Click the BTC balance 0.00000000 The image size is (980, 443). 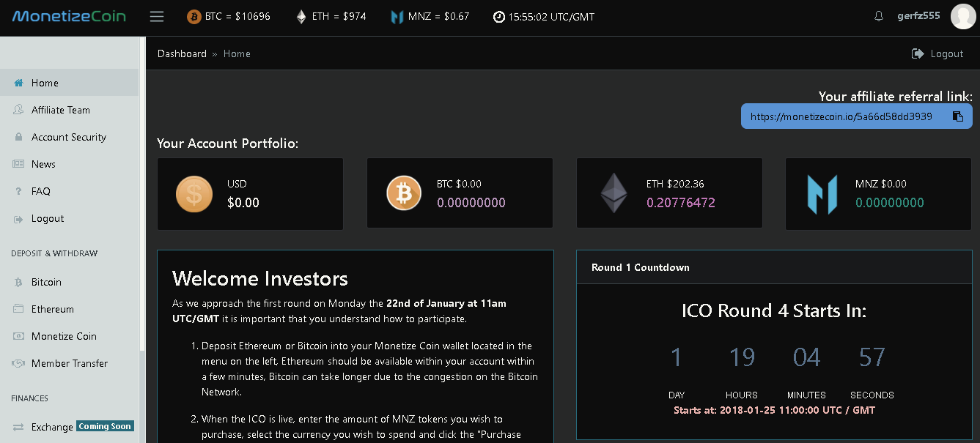click(471, 203)
